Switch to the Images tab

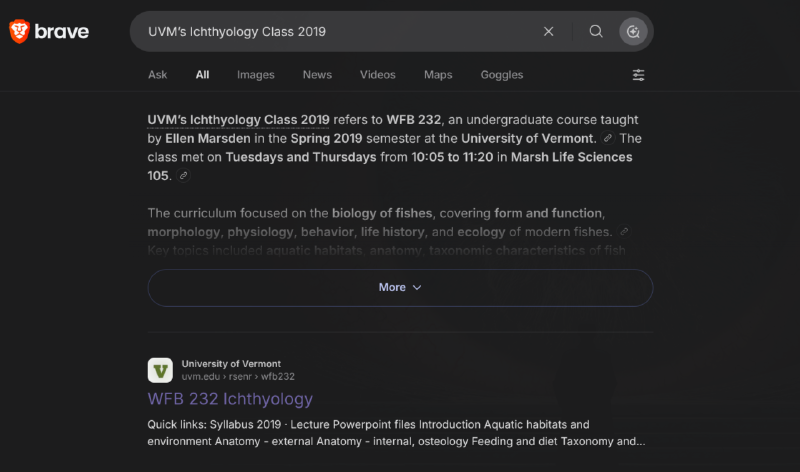coord(256,75)
